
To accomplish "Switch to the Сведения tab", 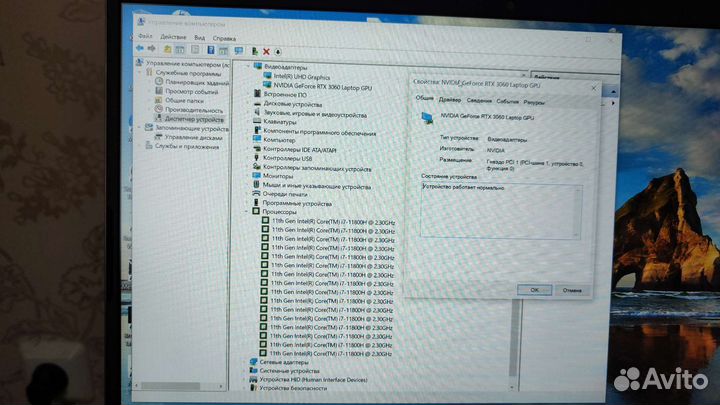I will coord(478,100).
